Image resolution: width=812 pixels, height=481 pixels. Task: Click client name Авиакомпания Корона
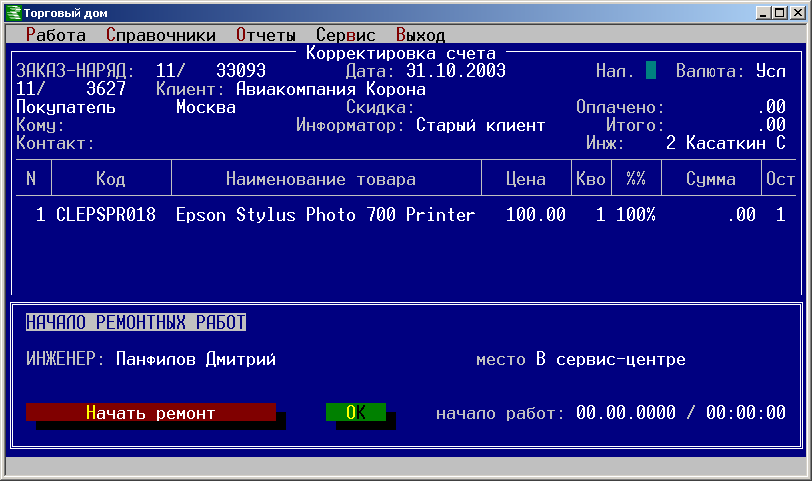[x=331, y=89]
